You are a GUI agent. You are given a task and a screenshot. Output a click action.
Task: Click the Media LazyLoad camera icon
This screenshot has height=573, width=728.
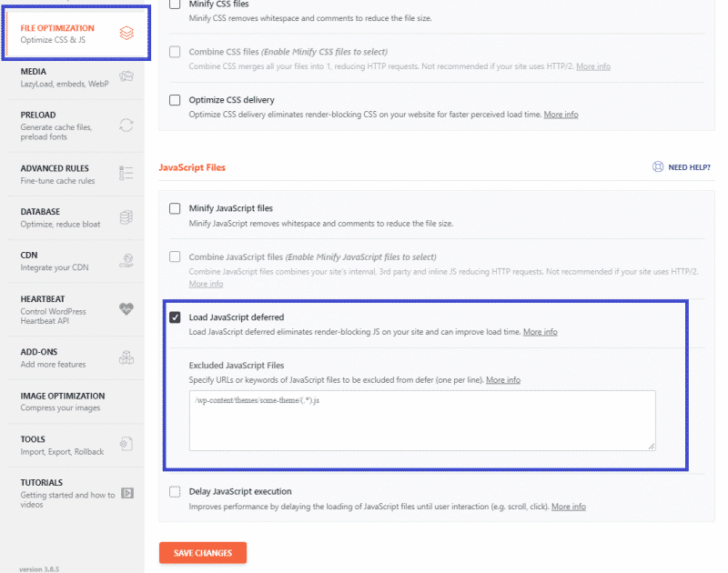click(x=128, y=76)
